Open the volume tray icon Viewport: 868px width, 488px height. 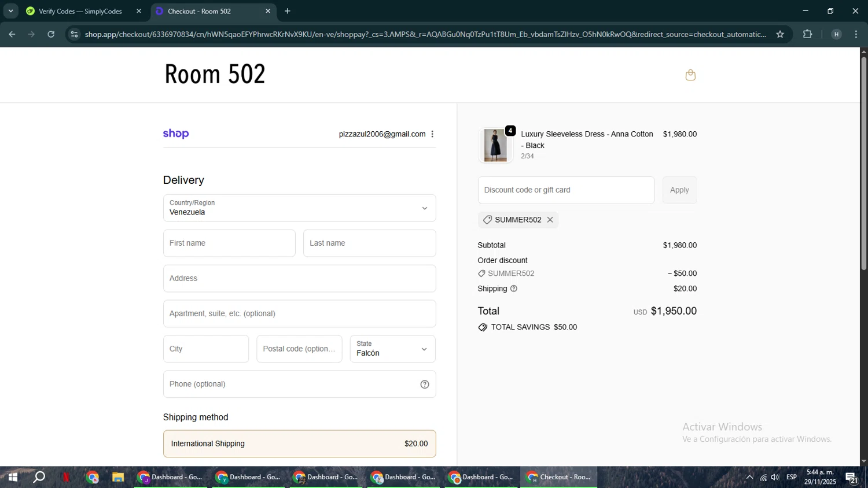[775, 478]
